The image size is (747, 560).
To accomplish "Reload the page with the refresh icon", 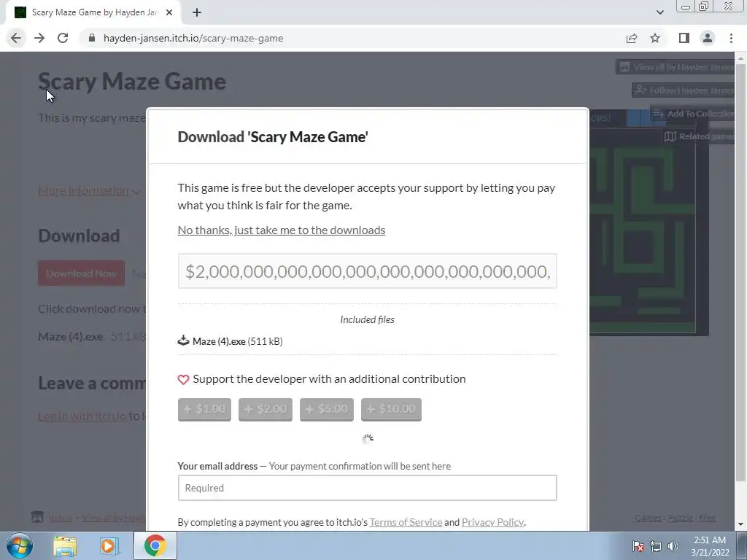I will [x=63, y=38].
